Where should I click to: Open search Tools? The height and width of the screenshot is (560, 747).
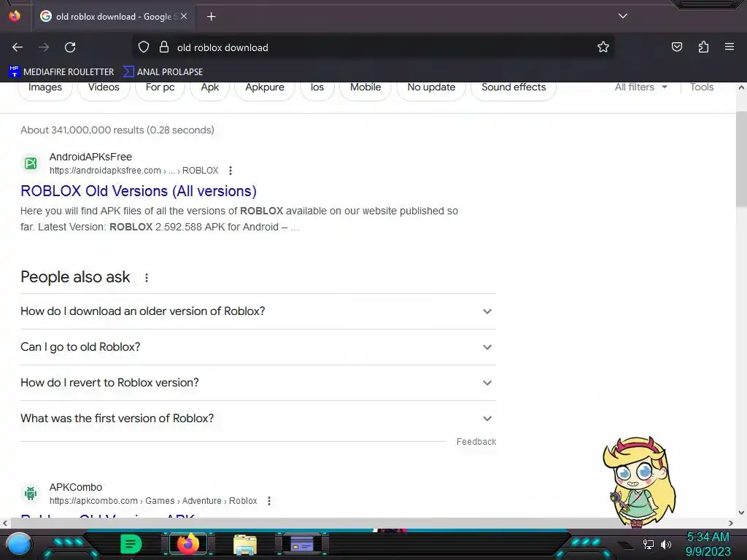click(x=702, y=87)
